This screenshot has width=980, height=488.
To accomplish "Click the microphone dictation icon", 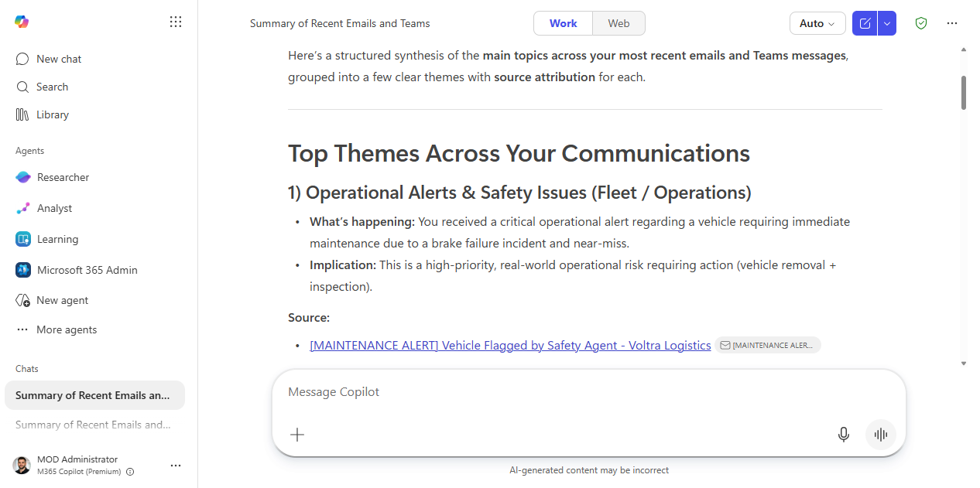I will pyautogui.click(x=844, y=435).
